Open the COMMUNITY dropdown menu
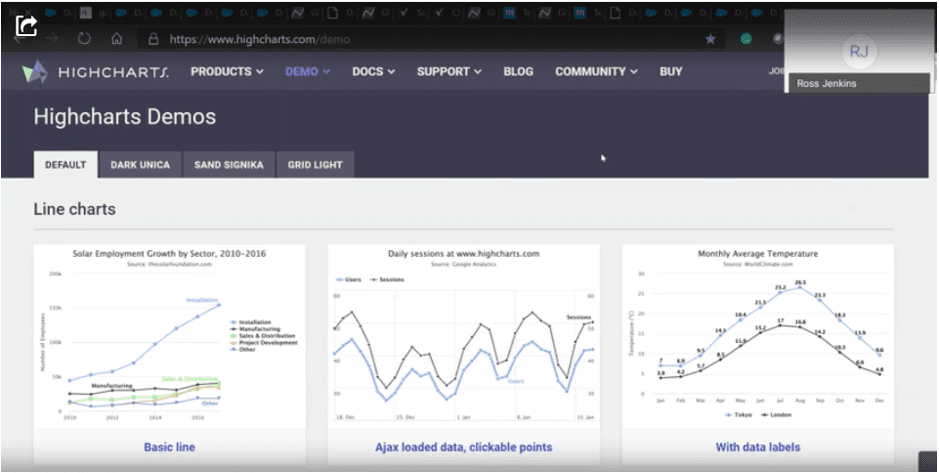Image resolution: width=939 pixels, height=473 pixels. 596,71
